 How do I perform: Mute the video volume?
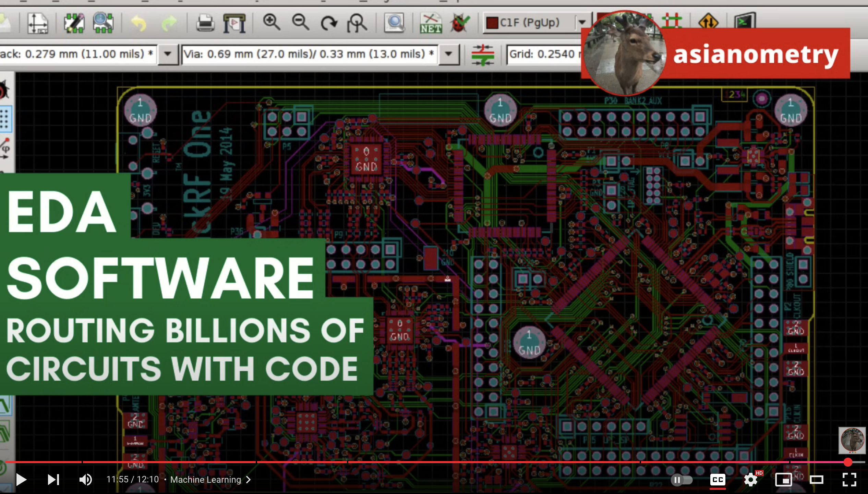click(85, 480)
